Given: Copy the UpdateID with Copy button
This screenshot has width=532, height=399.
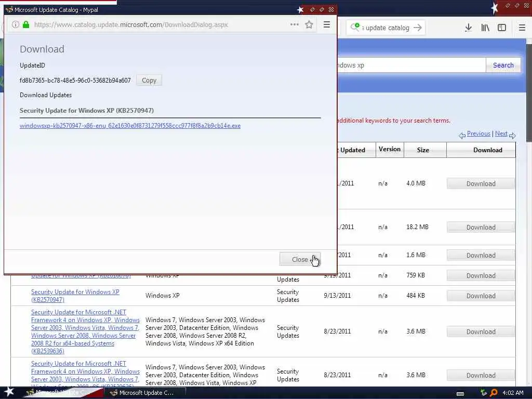Looking at the screenshot, I should click(x=149, y=81).
